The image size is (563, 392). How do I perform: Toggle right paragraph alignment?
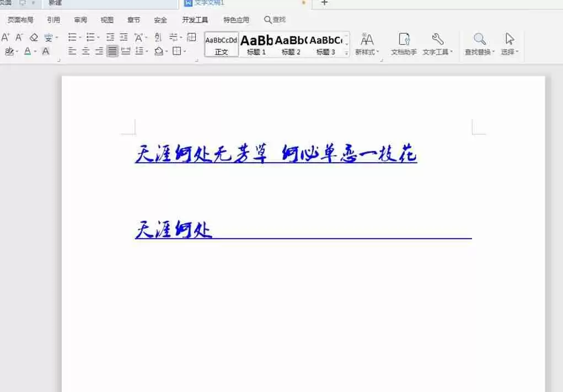click(x=99, y=51)
